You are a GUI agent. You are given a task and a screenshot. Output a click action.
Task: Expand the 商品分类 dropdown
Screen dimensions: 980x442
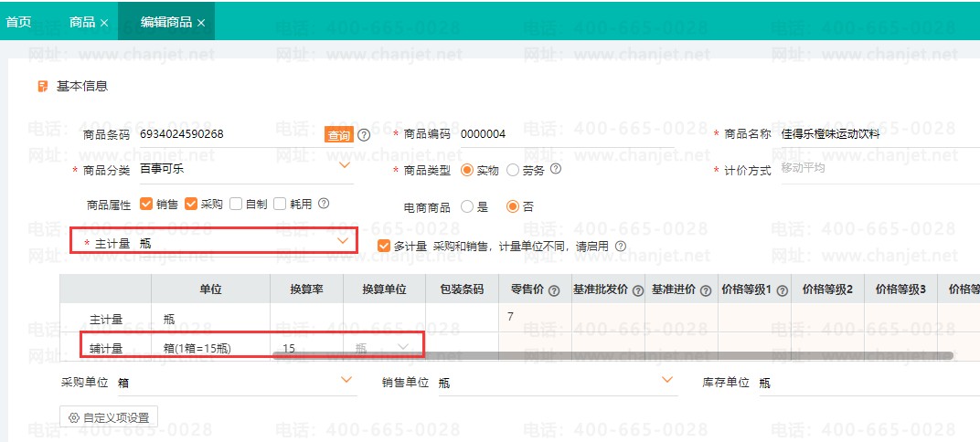(x=345, y=166)
